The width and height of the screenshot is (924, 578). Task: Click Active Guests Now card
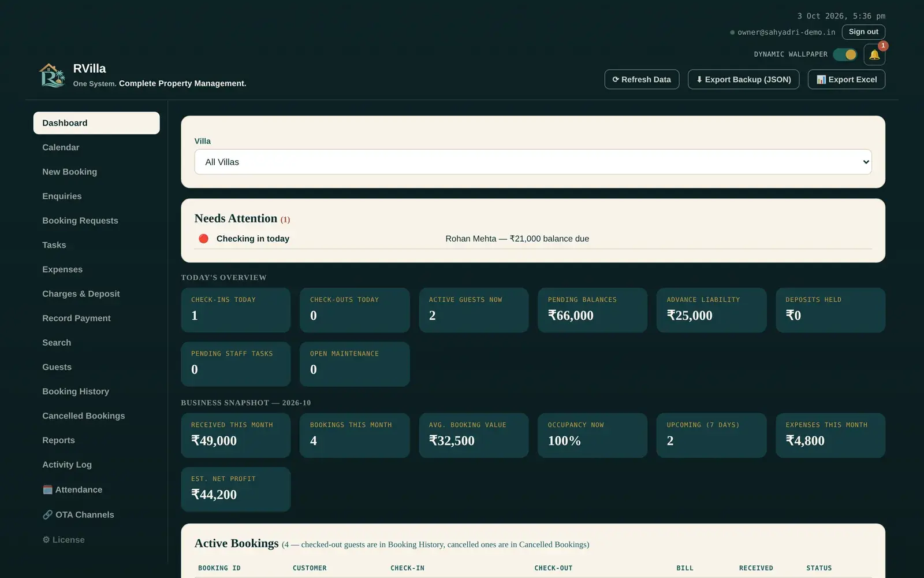click(x=474, y=310)
